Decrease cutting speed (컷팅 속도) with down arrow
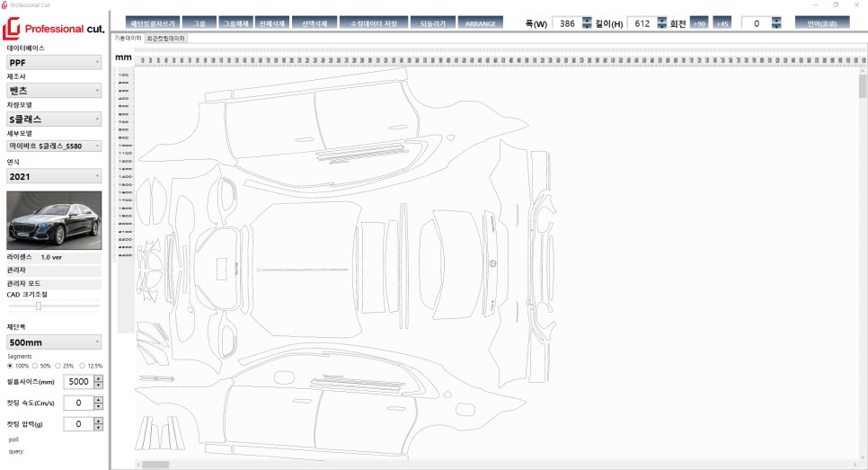The height and width of the screenshot is (470, 868). pos(98,406)
